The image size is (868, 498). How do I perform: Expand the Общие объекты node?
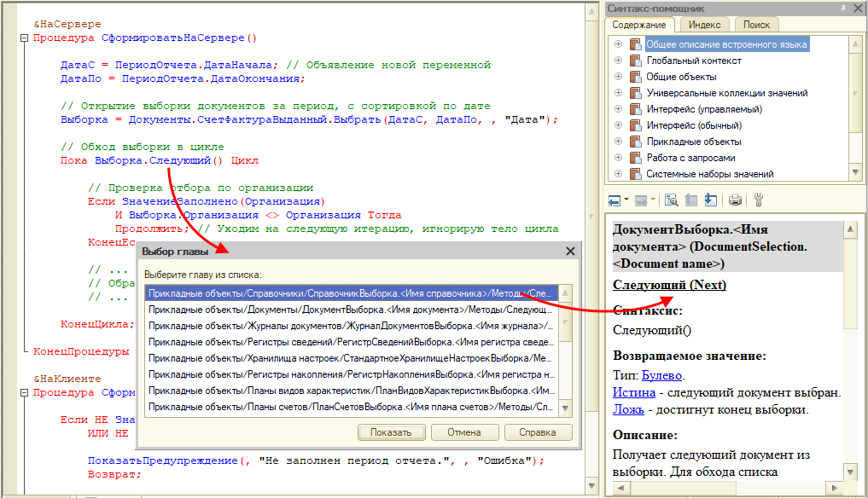[x=618, y=77]
